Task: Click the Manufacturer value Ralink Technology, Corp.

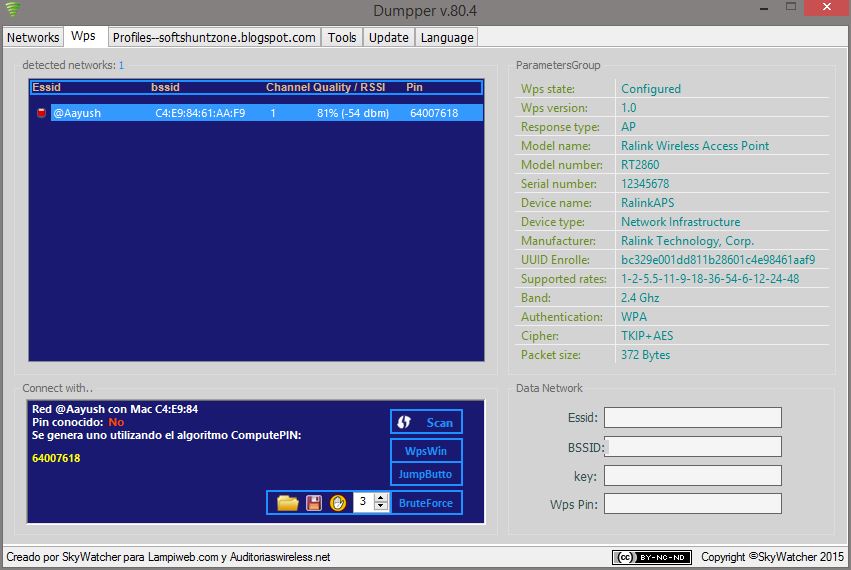Action: click(x=688, y=240)
